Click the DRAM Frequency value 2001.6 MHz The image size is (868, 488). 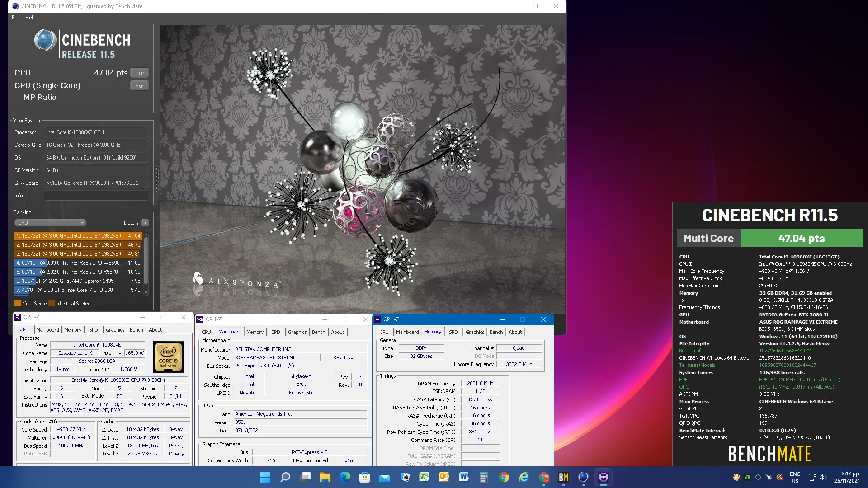[480, 383]
